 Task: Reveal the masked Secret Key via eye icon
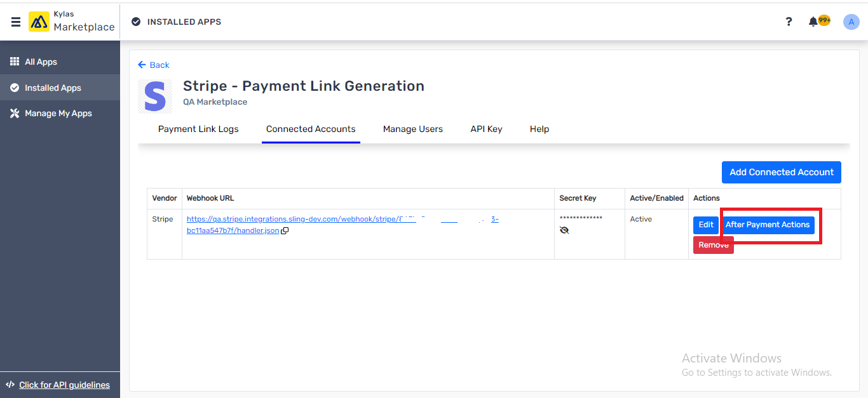point(564,230)
